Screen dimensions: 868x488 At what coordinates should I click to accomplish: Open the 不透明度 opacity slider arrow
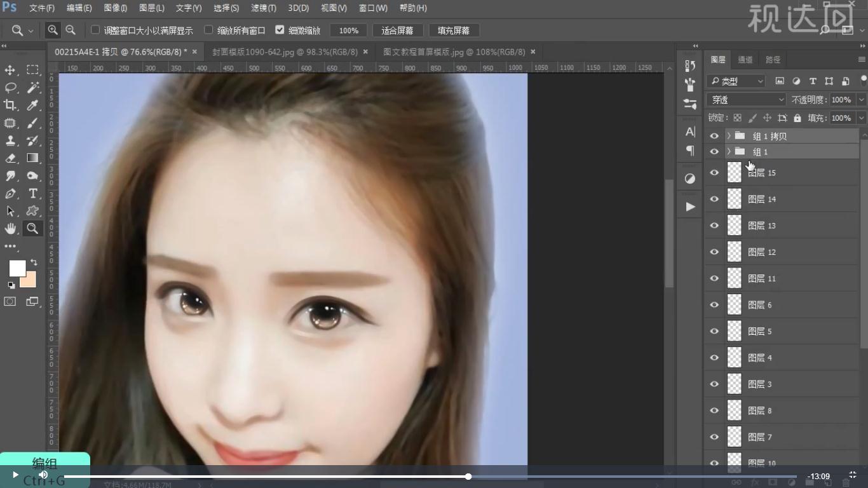[862, 100]
